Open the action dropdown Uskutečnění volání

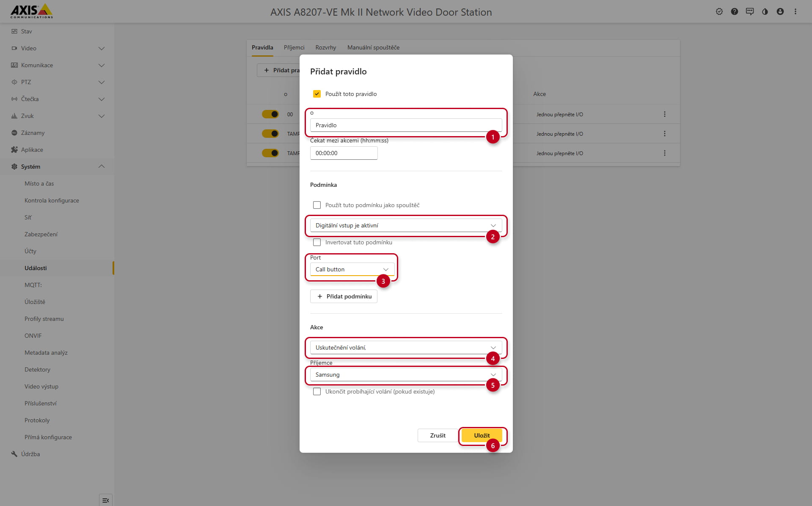[406, 347]
